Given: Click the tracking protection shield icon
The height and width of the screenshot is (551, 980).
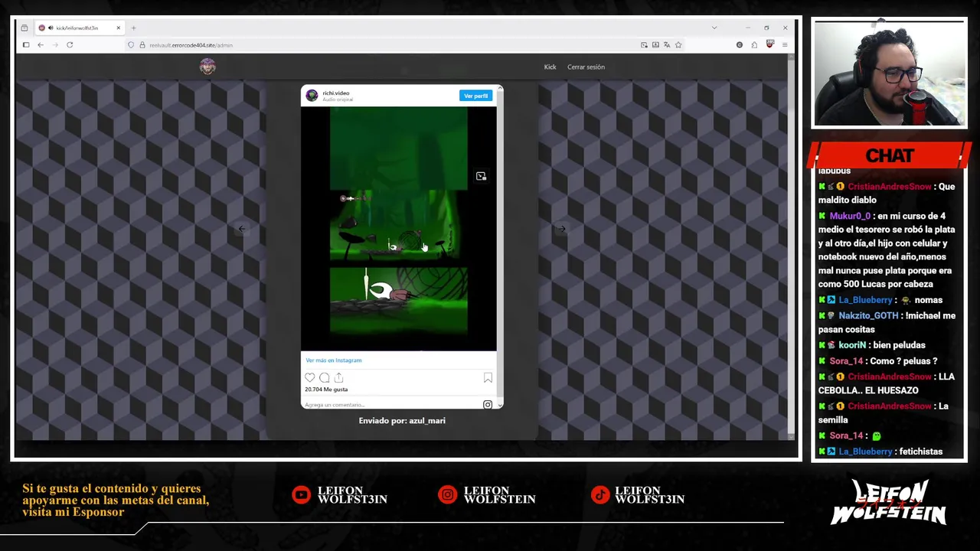Looking at the screenshot, I should (131, 45).
